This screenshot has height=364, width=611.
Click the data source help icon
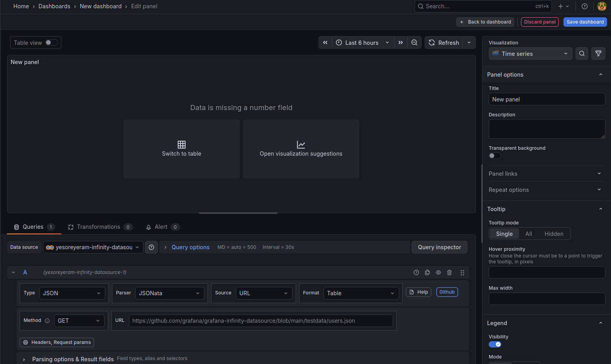[x=151, y=247]
